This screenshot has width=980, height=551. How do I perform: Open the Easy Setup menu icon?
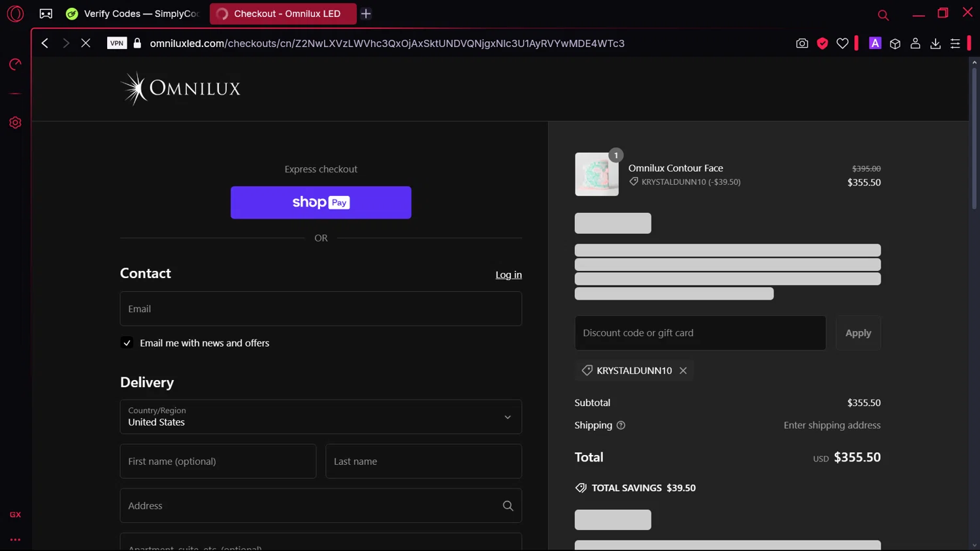tap(955, 43)
